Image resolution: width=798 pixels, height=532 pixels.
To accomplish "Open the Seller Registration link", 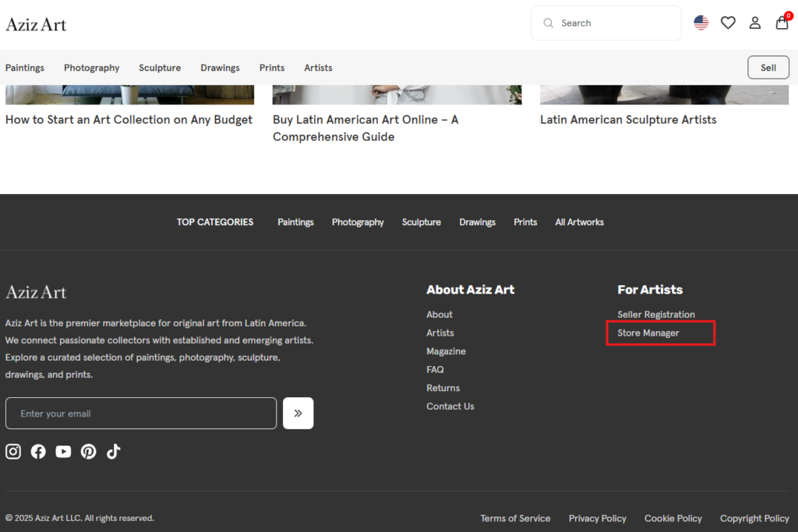I will click(656, 315).
